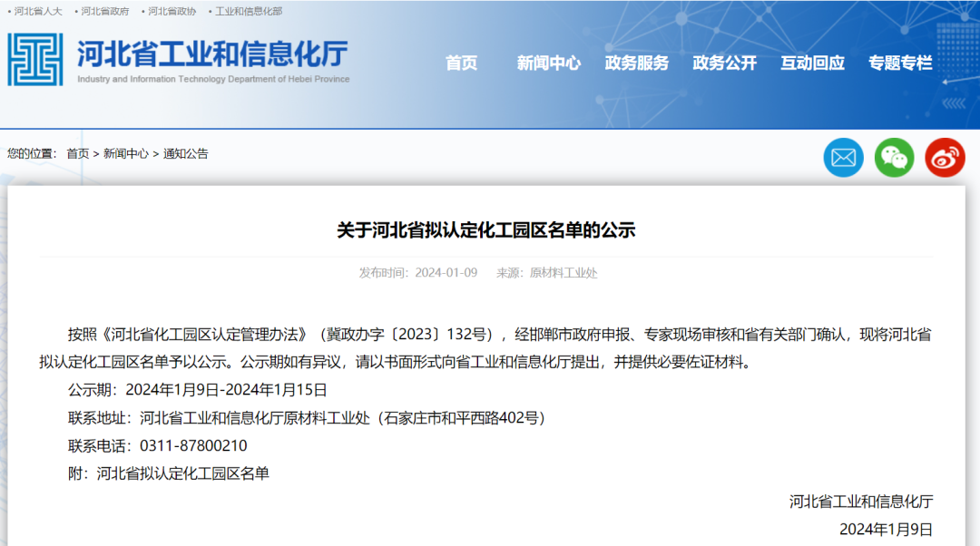This screenshot has height=546, width=980.
Task: Click the article title 关于河北省拟认定化工园区名单的公示
Action: point(486,230)
